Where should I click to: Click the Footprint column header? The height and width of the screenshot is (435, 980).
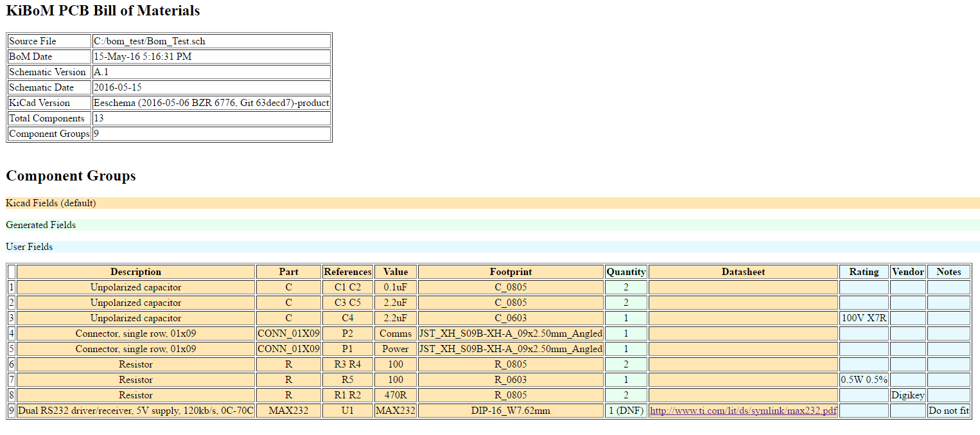[511, 272]
